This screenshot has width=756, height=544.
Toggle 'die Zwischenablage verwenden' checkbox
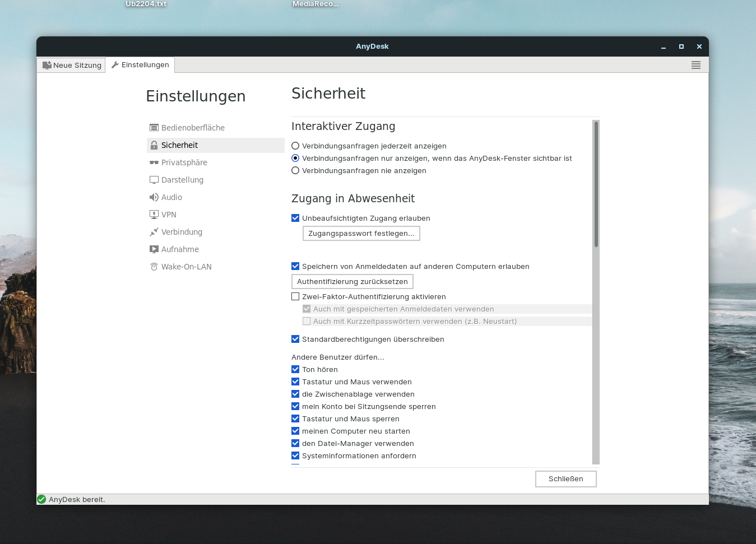tap(295, 394)
